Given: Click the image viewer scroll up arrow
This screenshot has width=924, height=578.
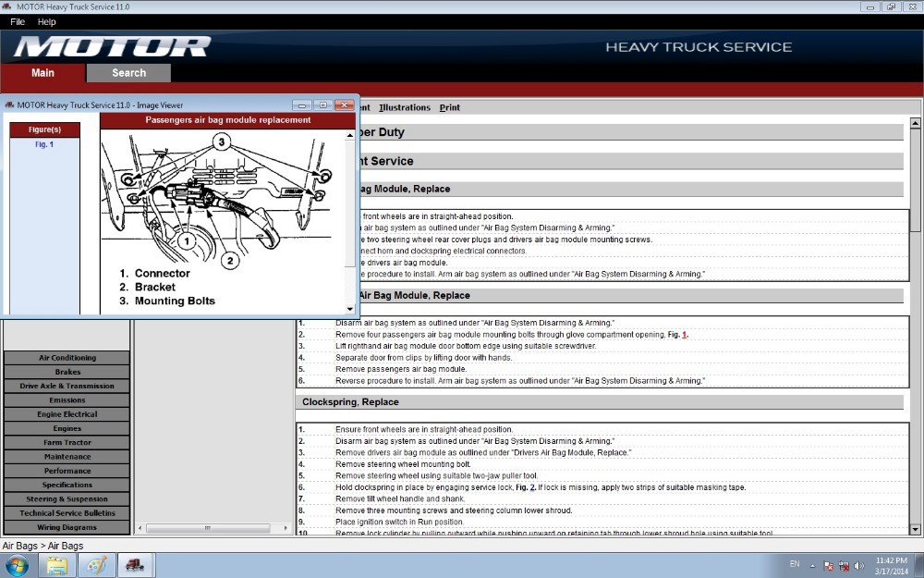Looking at the screenshot, I should 350,136.
